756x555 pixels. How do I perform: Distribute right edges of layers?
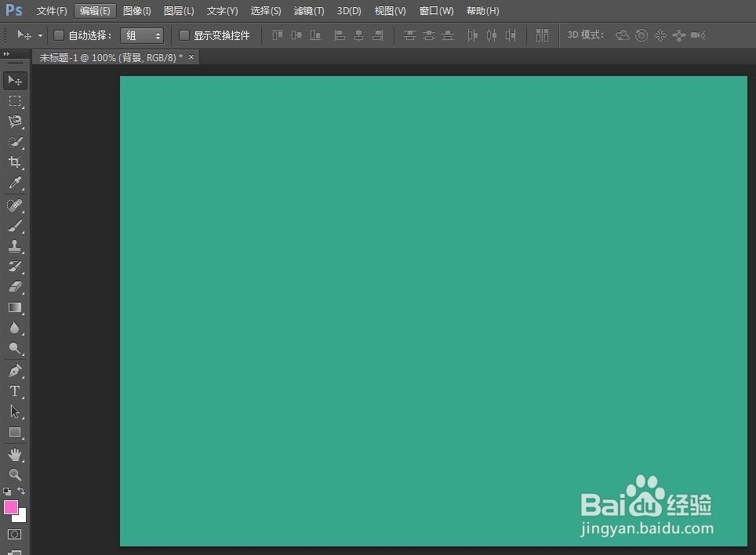(511, 35)
